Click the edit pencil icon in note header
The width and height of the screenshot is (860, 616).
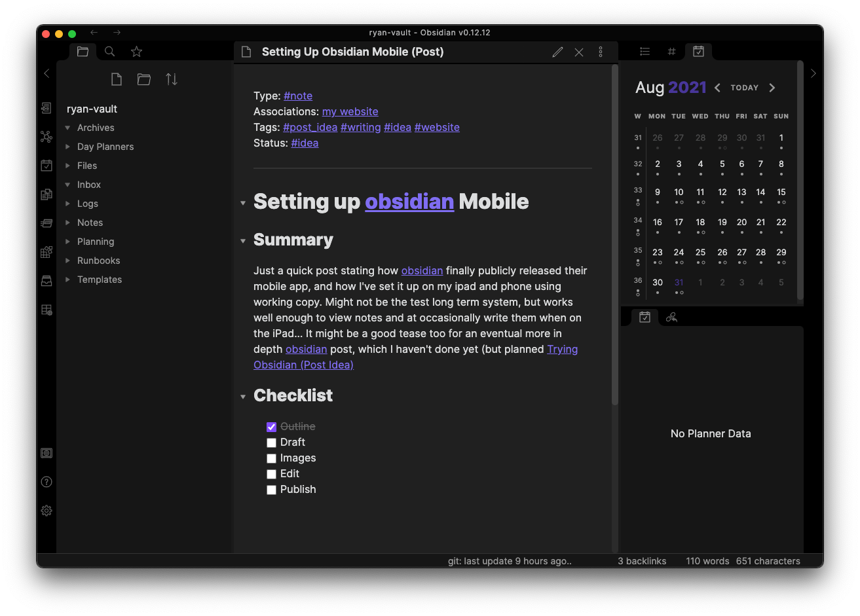557,52
